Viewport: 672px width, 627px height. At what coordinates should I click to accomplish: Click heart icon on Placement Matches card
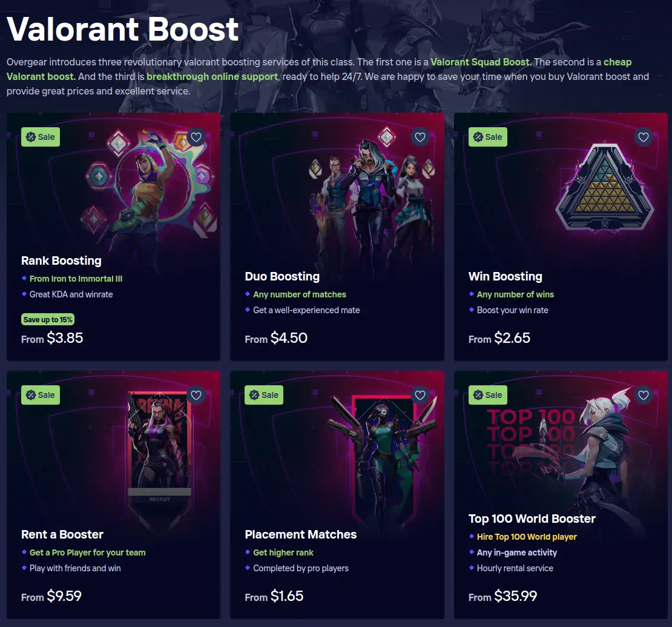pyautogui.click(x=420, y=395)
